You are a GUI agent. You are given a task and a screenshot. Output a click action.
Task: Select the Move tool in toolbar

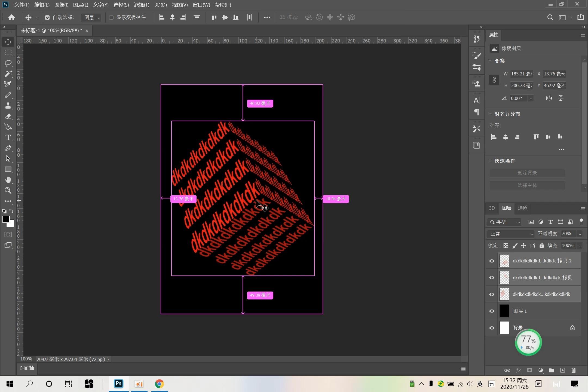point(8,41)
